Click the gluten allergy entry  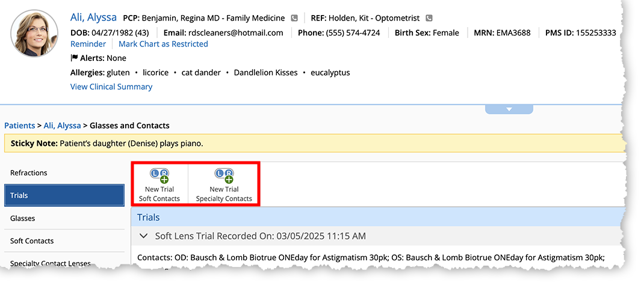click(118, 73)
